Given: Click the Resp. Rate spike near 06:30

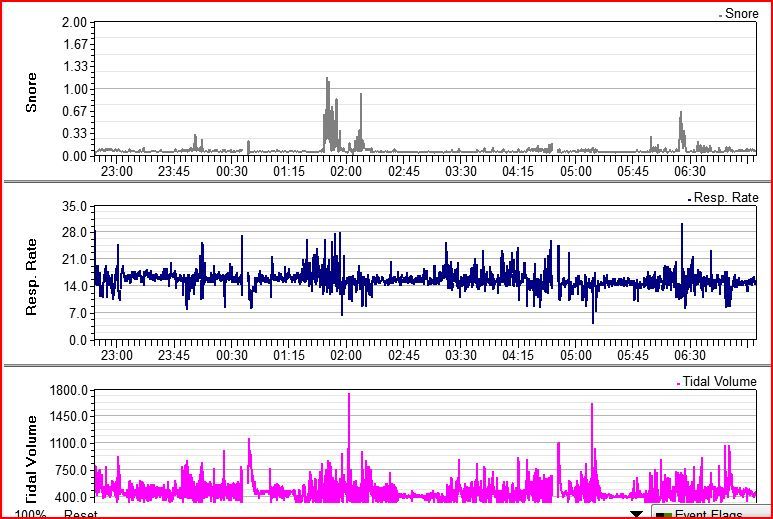Looking at the screenshot, I should [x=682, y=226].
